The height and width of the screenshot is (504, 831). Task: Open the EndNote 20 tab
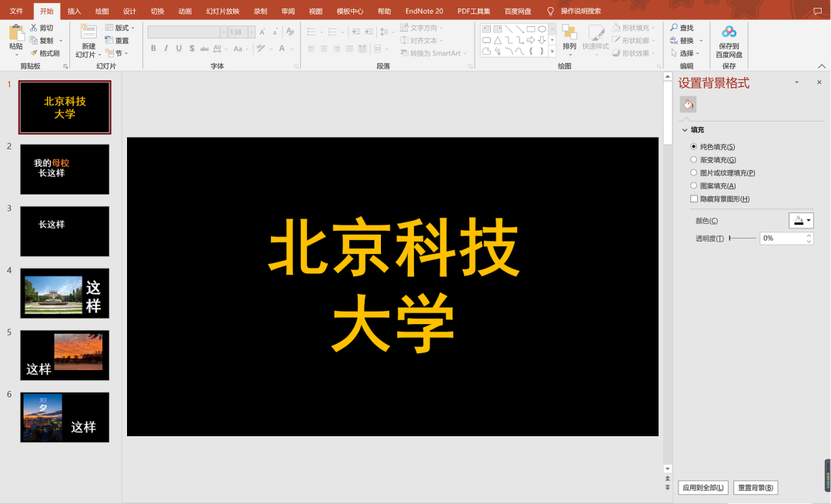[x=424, y=11]
